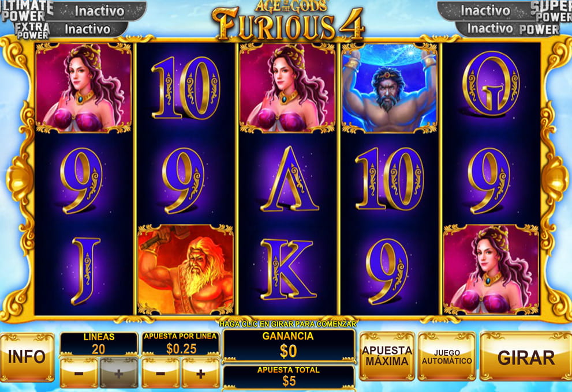This screenshot has width=572, height=392.
Task: Click the goddess symbol on first reel
Action: click(84, 88)
